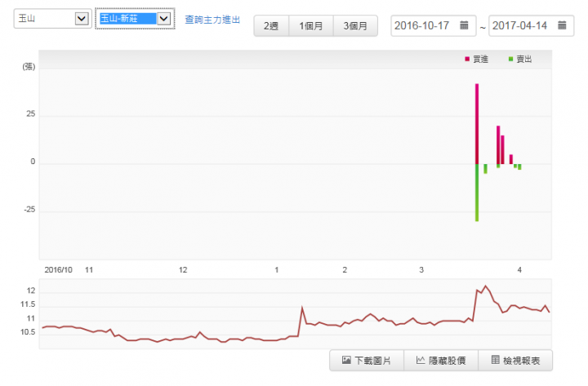
Task: Click the tallest red buy bar
Action: [x=477, y=124]
